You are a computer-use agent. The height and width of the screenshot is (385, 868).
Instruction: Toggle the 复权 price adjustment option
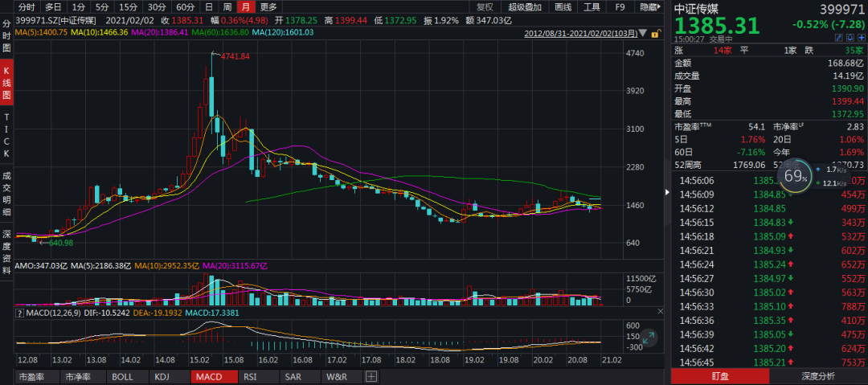(485, 6)
